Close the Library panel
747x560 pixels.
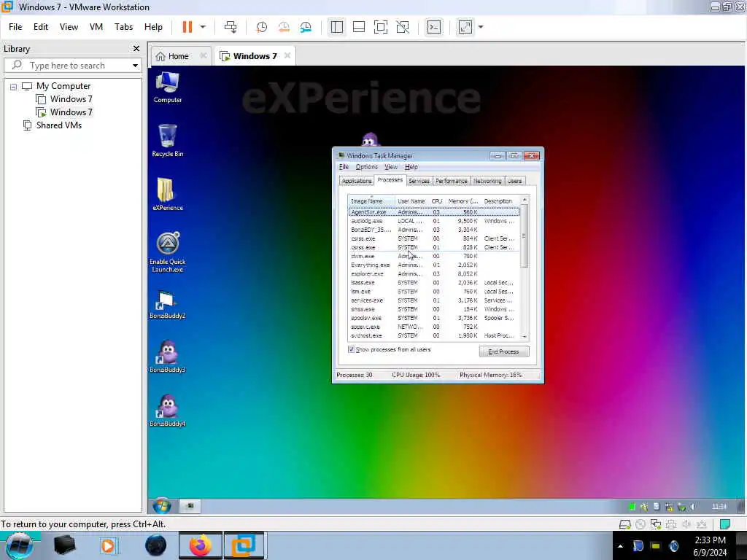136,49
